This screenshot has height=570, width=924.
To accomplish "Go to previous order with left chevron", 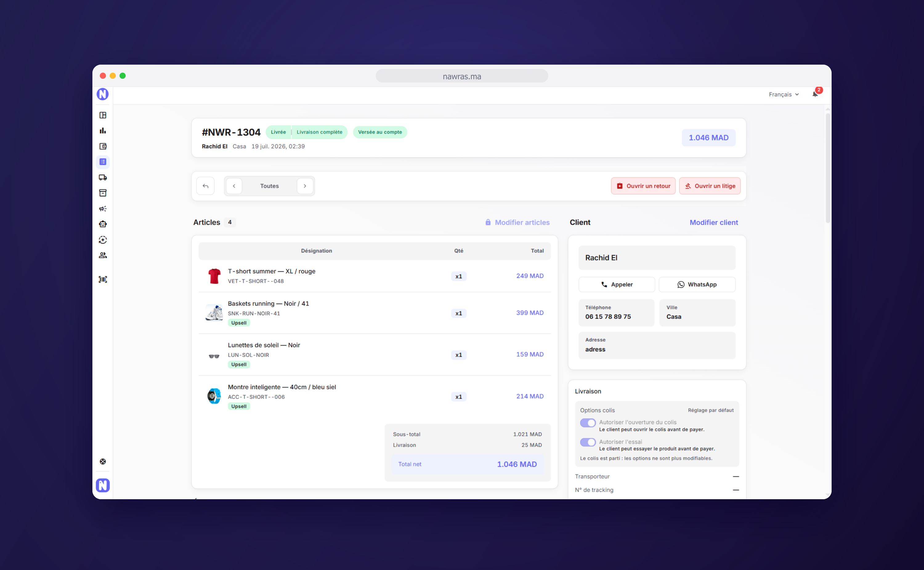I will pyautogui.click(x=234, y=186).
